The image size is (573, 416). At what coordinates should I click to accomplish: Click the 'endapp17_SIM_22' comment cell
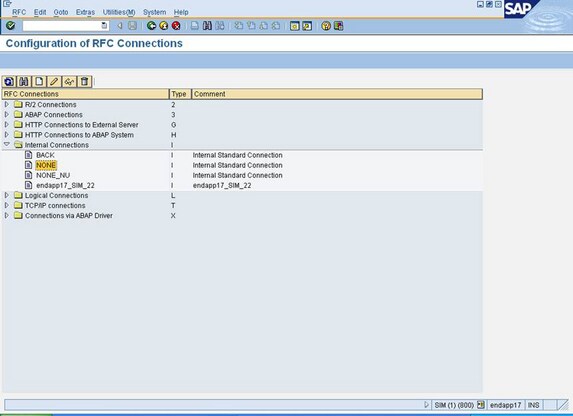[222, 185]
